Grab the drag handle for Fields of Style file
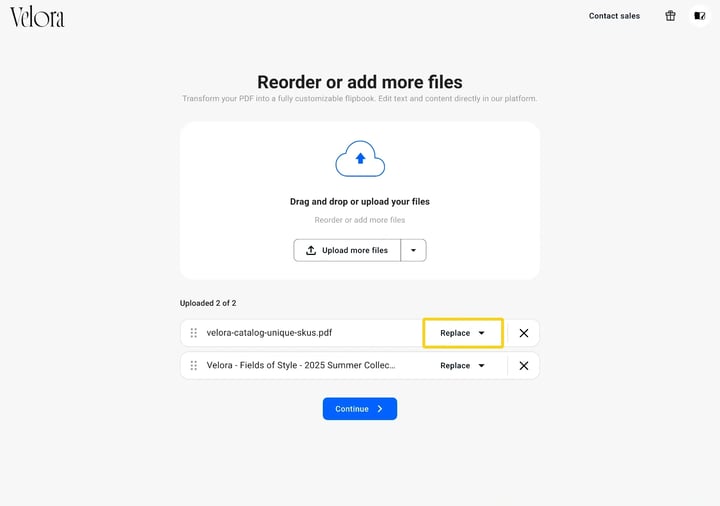The height and width of the screenshot is (506, 720). 194,365
